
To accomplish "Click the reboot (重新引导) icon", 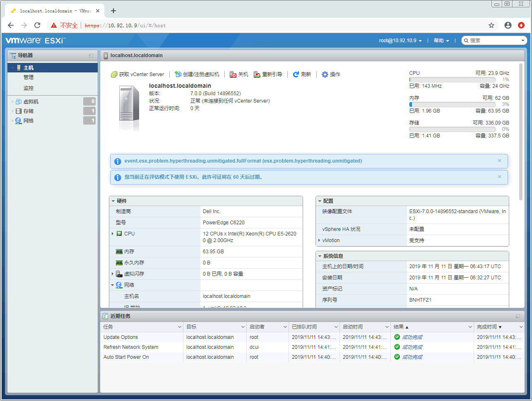I will pos(257,74).
